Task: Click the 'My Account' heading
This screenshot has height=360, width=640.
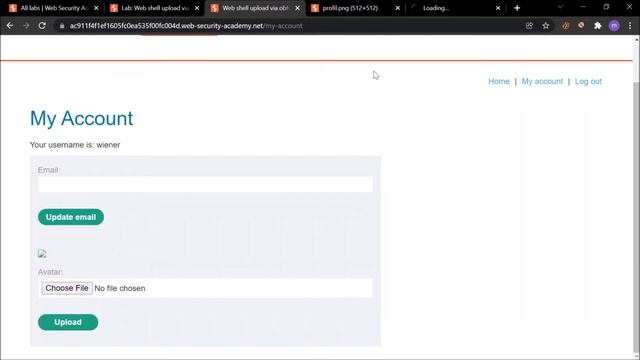Action: (82, 118)
